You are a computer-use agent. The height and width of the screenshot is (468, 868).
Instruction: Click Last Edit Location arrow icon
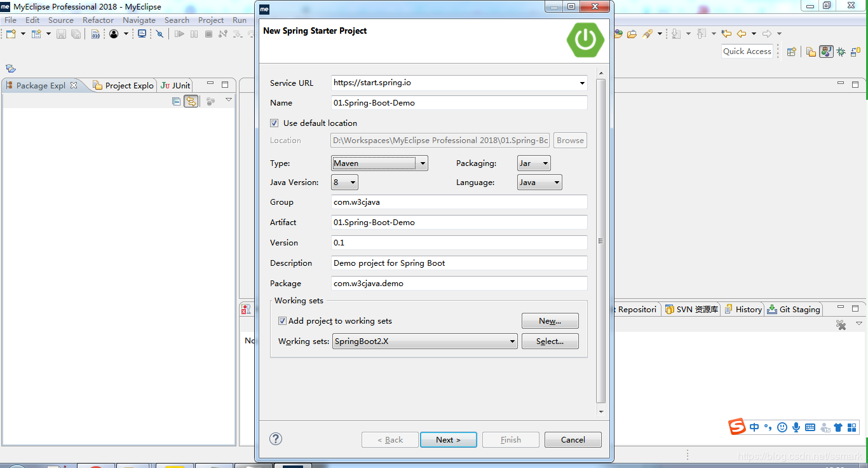pos(726,34)
